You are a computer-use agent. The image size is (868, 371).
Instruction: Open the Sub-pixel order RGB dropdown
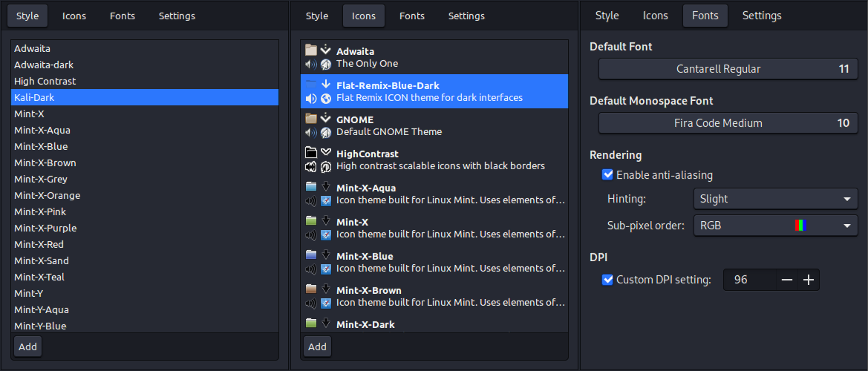point(775,226)
